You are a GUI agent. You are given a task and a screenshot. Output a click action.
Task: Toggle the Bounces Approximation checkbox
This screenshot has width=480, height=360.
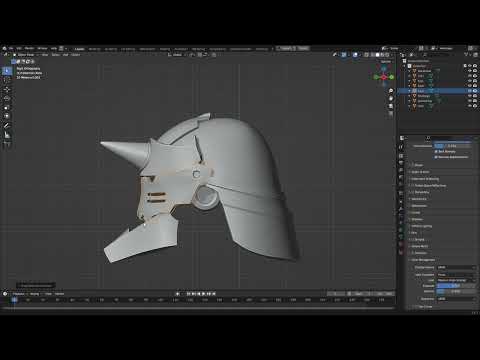point(436,157)
